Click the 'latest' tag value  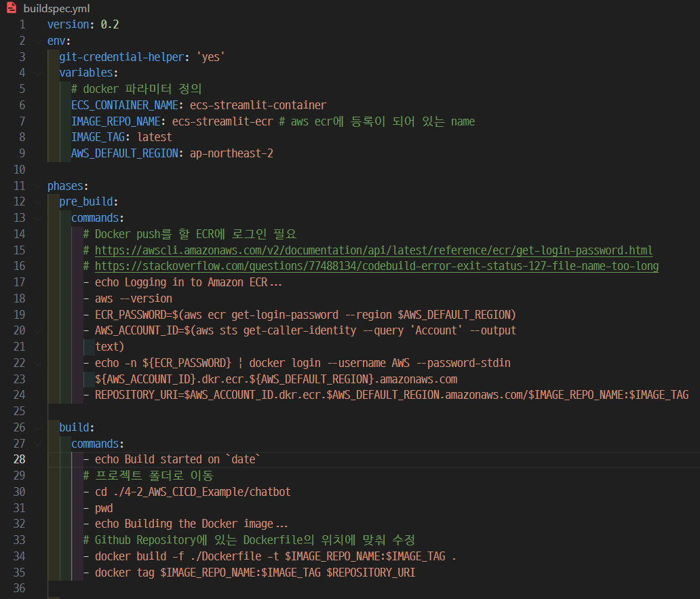pos(155,137)
